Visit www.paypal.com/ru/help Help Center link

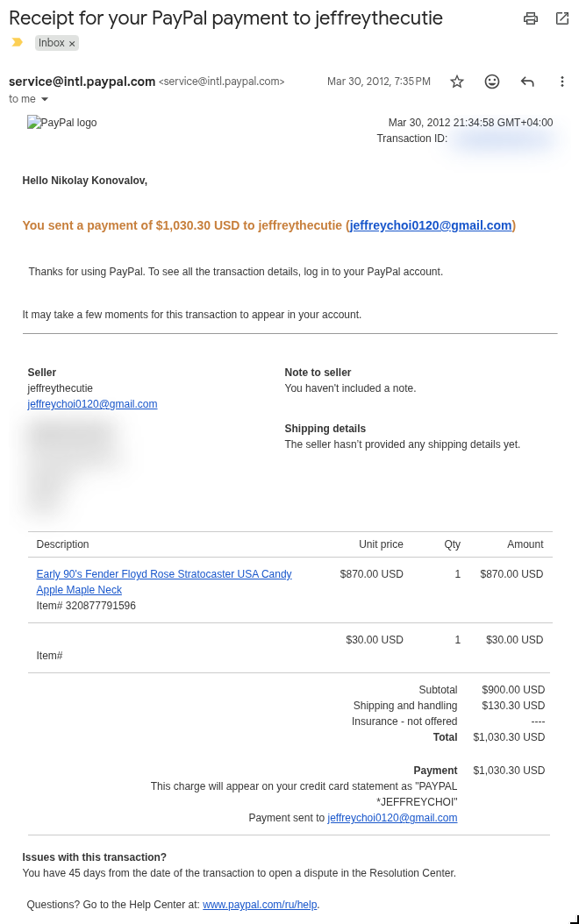260,905
